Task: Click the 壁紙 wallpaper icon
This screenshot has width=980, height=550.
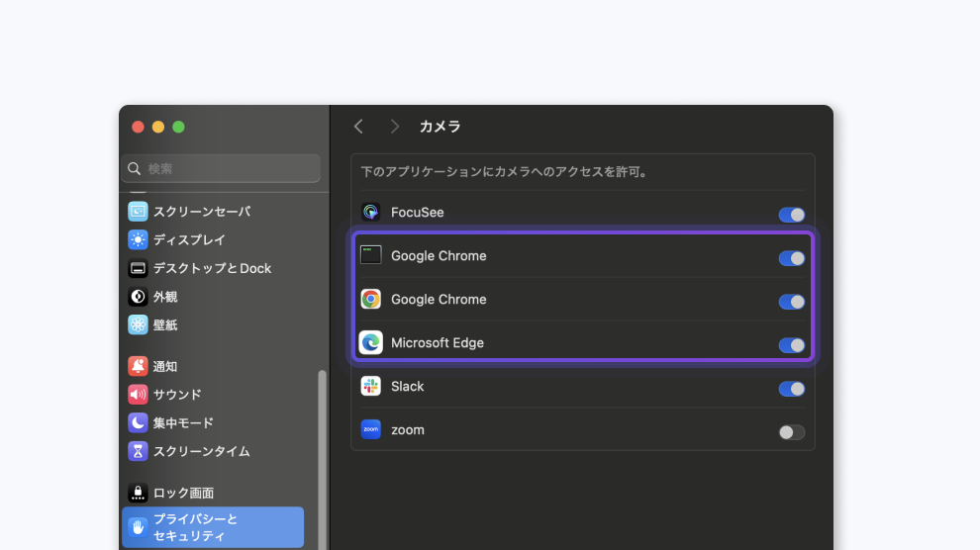Action: (138, 324)
